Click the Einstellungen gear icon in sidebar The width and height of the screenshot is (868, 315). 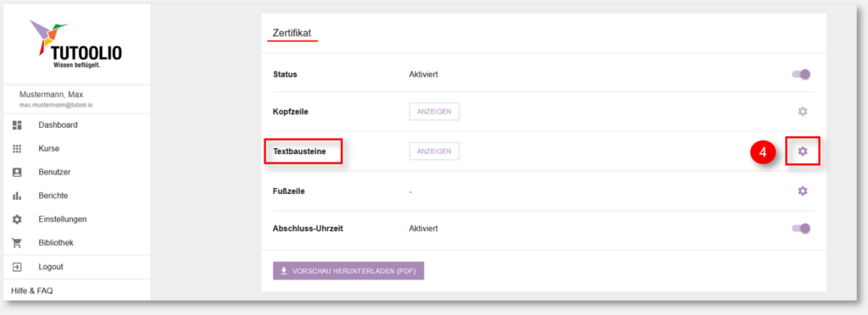pyautogui.click(x=17, y=219)
